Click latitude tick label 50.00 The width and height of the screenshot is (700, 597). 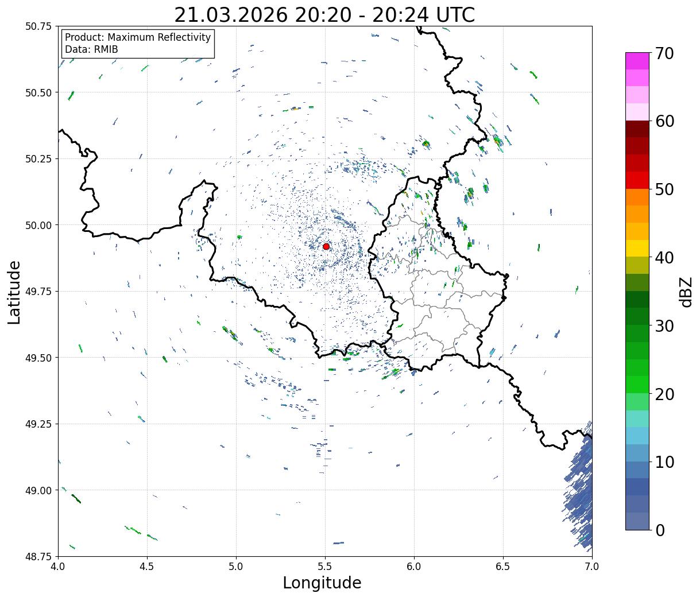[38, 225]
